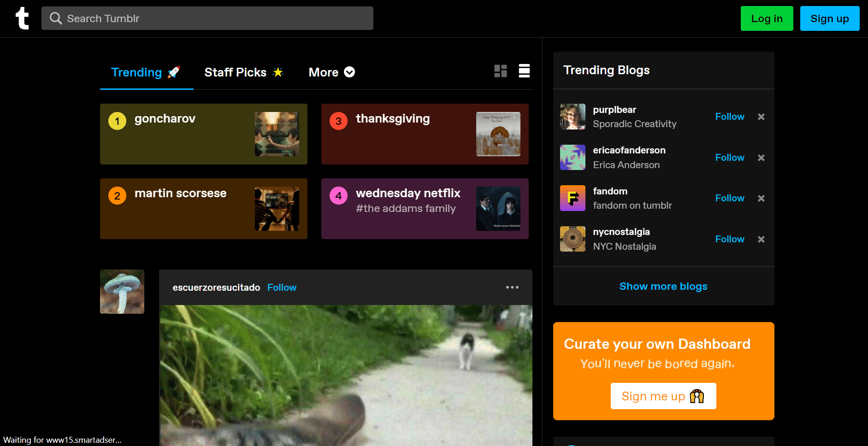Click the thanksgiving thumbnail image
868x446 pixels.
(498, 134)
